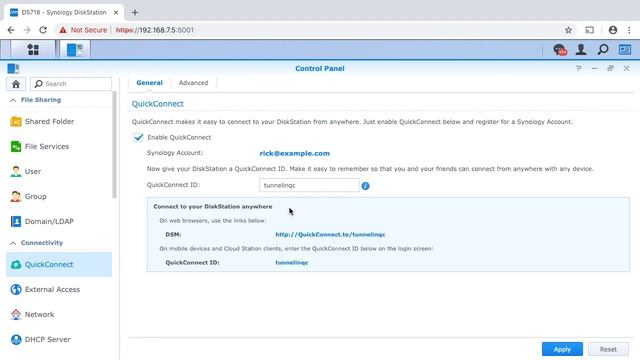Open File Services settings
640x360 pixels.
click(59, 147)
